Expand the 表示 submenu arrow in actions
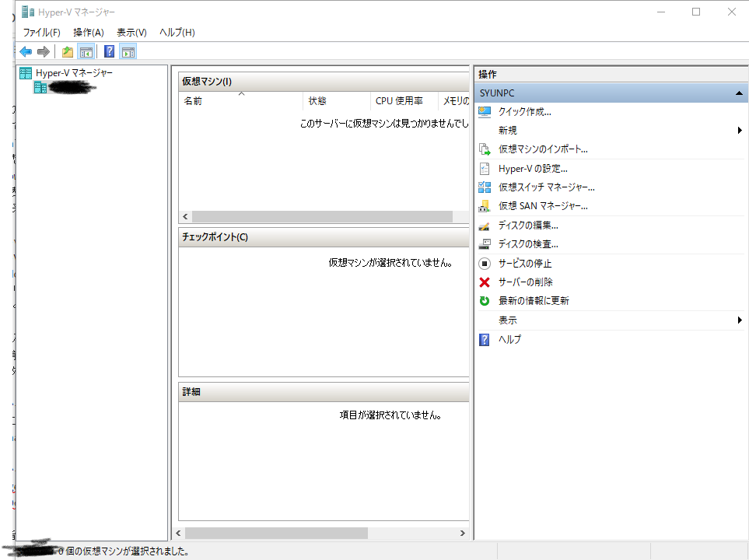Viewport: 749px width, 560px height. 740,320
